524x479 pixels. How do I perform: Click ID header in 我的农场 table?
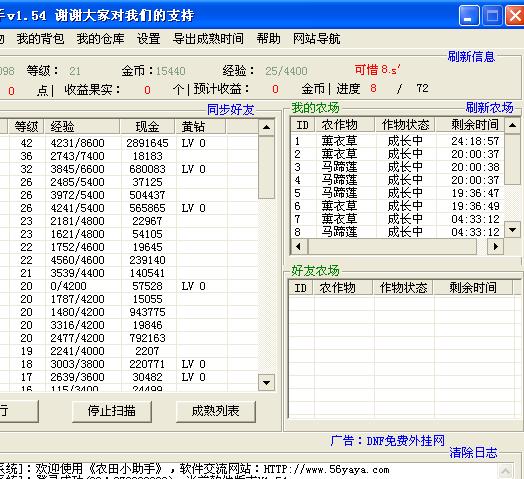[302, 125]
